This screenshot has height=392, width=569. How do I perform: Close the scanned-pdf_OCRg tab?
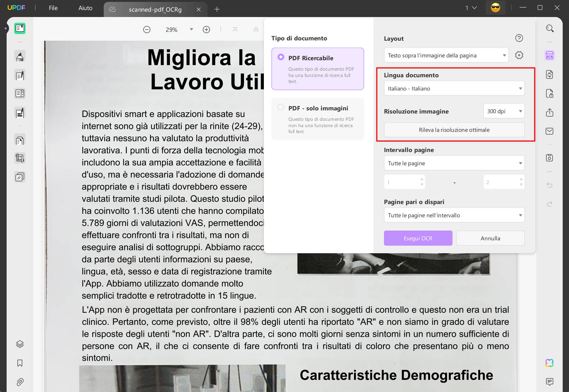(x=199, y=9)
